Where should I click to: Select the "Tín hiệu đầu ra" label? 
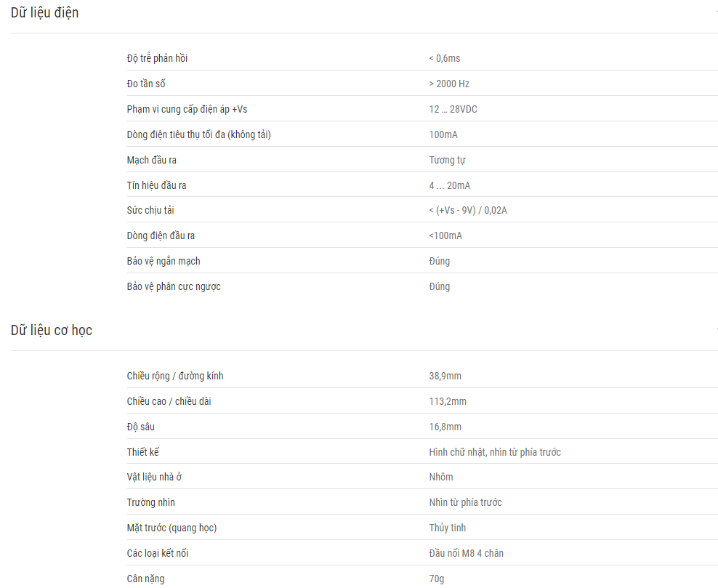(x=156, y=185)
